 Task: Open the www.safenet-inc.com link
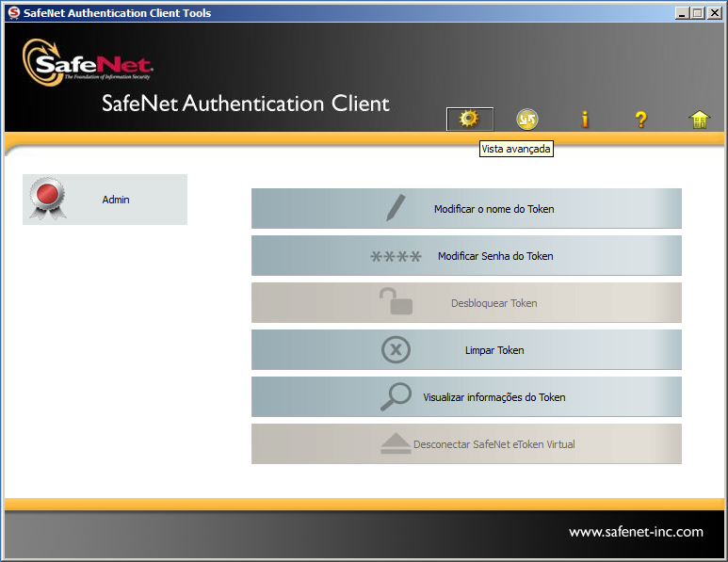636,531
